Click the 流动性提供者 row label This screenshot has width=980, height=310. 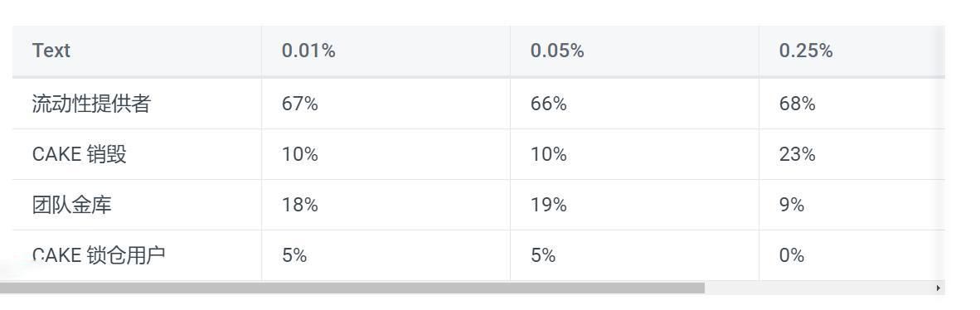pyautogui.click(x=91, y=104)
